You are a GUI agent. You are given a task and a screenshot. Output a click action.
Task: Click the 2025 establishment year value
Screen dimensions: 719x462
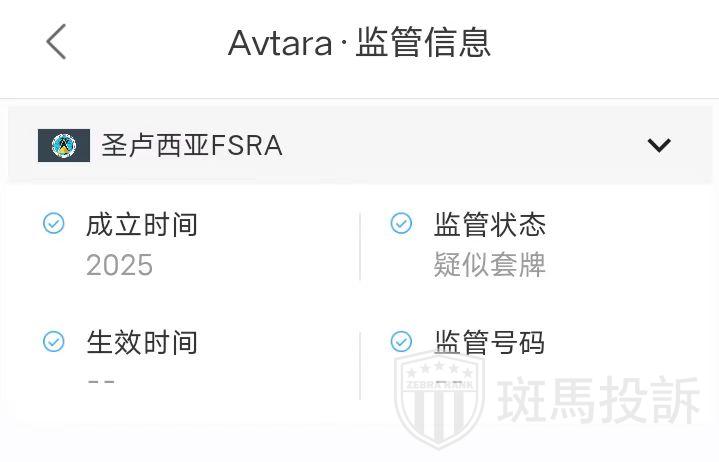click(119, 265)
